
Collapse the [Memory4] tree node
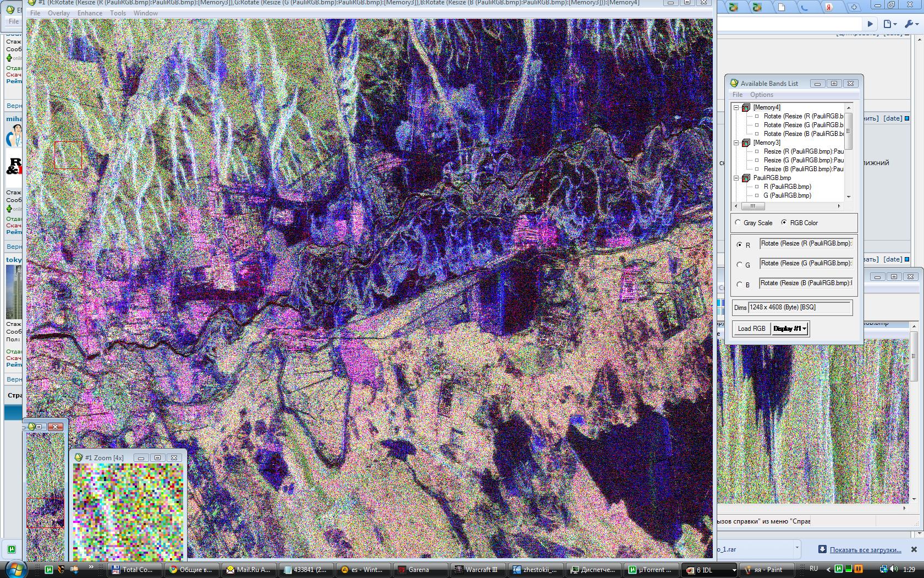click(736, 107)
